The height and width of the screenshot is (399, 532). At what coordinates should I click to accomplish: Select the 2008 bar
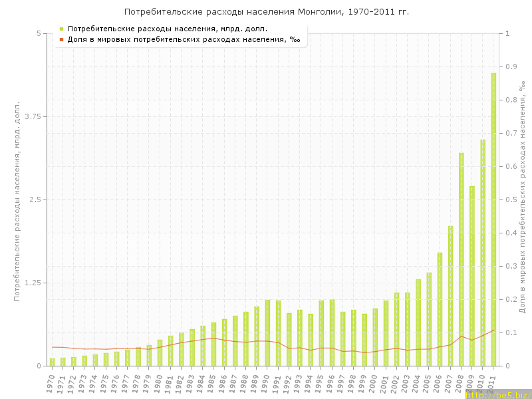point(461,259)
